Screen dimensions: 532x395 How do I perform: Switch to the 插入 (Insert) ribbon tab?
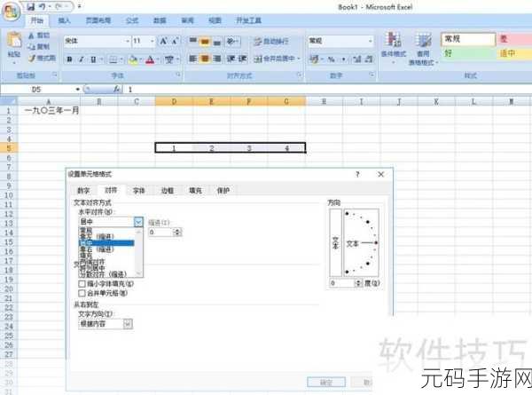64,20
